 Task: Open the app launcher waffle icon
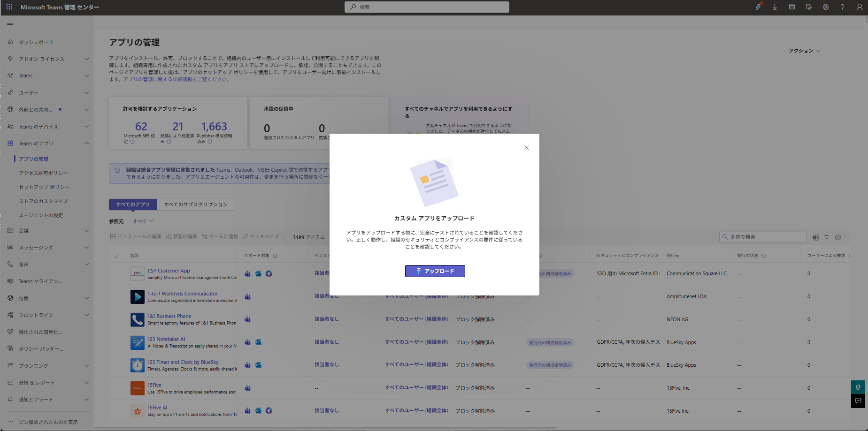pyautogui.click(x=9, y=7)
